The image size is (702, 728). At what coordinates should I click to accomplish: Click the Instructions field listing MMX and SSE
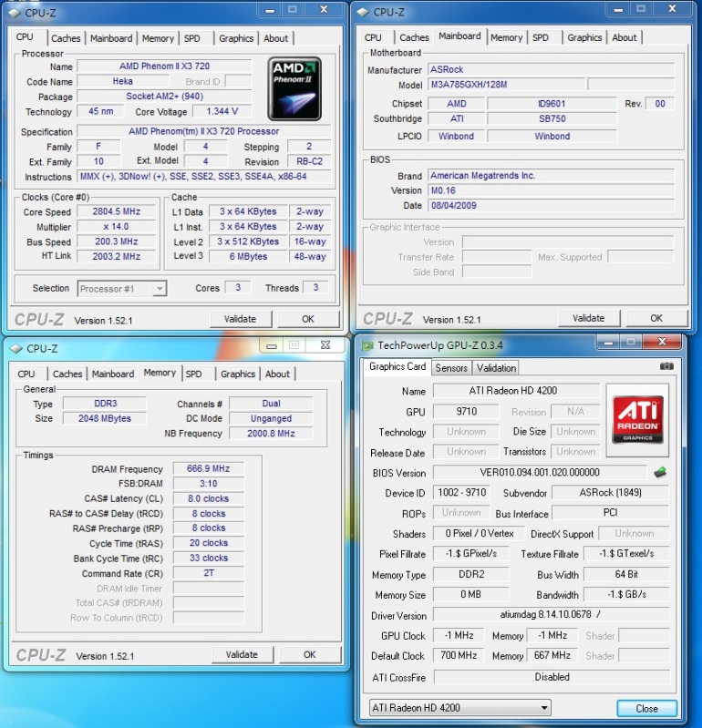203,177
